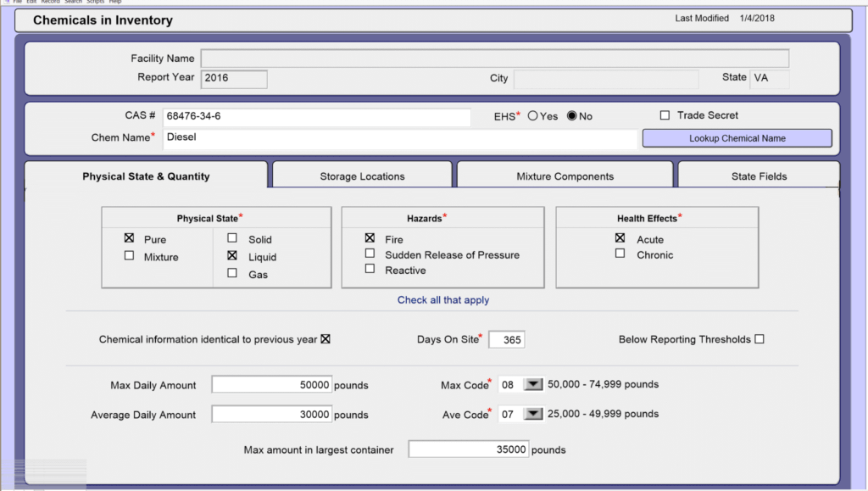This screenshot has width=868, height=491.
Task: Click the Ave Code value 07
Action: [x=508, y=414]
